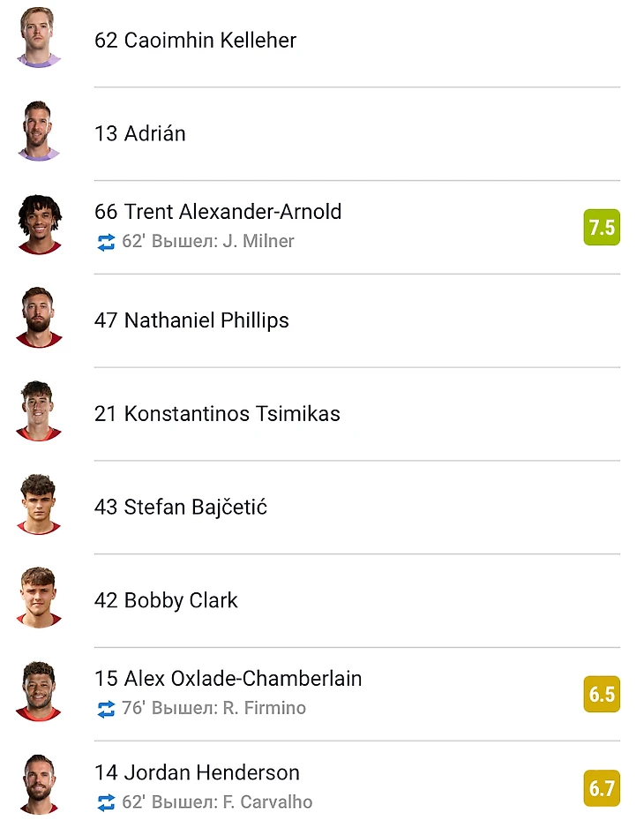
Task: Click the substitution arrows icon next to J. Milner
Action: click(x=106, y=243)
